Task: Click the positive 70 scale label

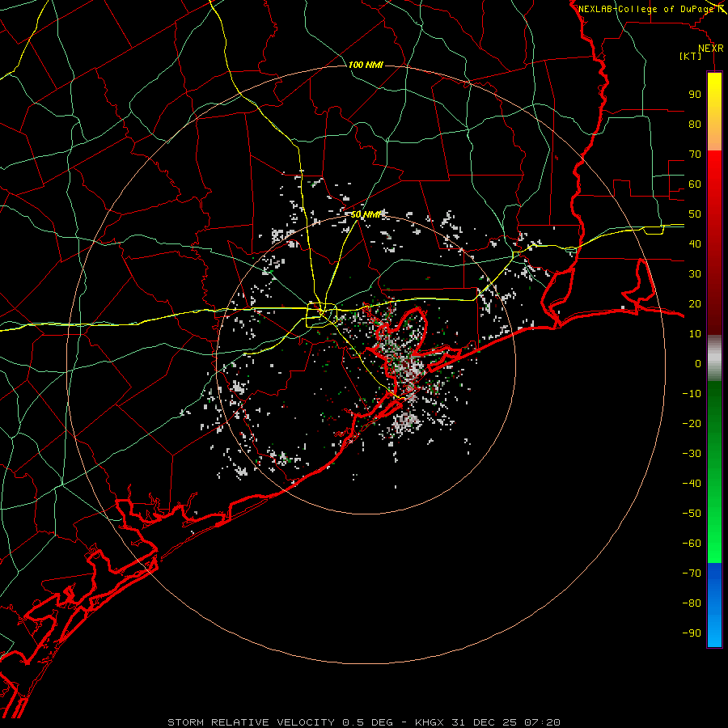Action: [x=695, y=154]
